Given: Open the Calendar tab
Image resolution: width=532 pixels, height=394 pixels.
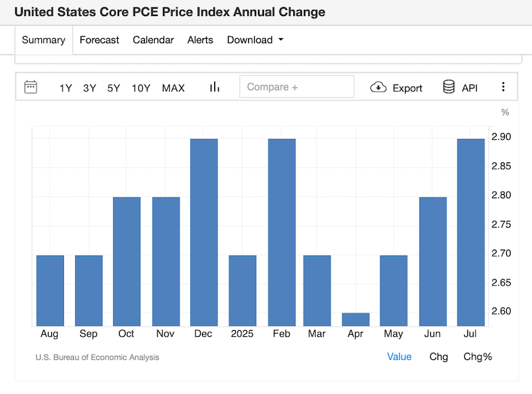Looking at the screenshot, I should coord(153,40).
